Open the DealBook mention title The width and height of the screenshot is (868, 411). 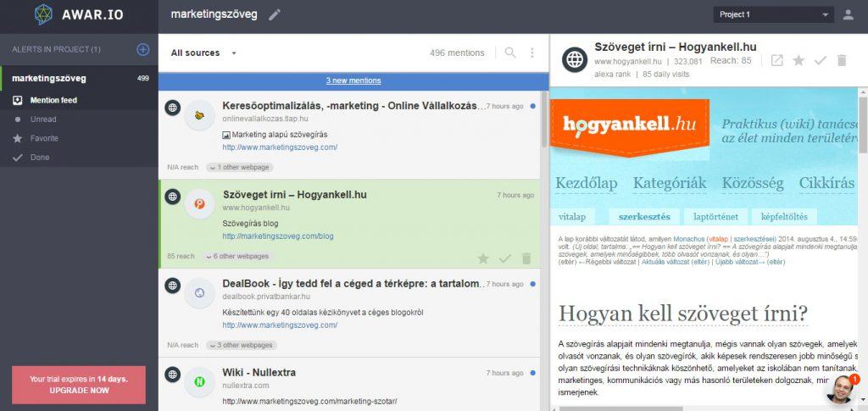tap(353, 283)
